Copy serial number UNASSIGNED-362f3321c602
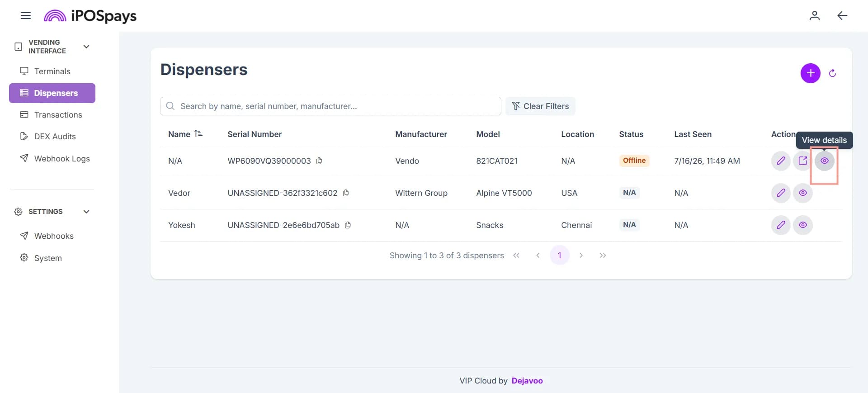Viewport: 868px width, 393px height. coord(346,193)
